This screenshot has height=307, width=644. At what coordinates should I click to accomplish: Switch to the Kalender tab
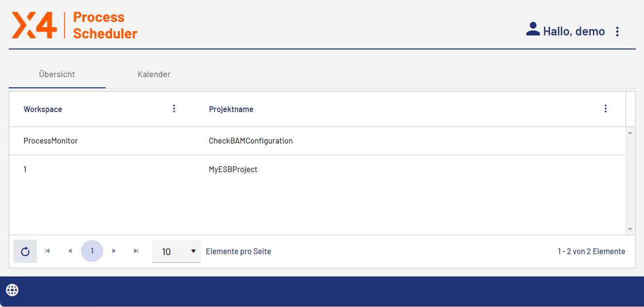[x=154, y=75]
